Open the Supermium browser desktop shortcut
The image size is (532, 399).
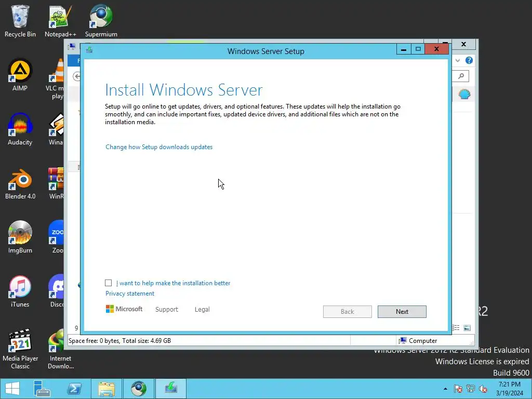101,21
